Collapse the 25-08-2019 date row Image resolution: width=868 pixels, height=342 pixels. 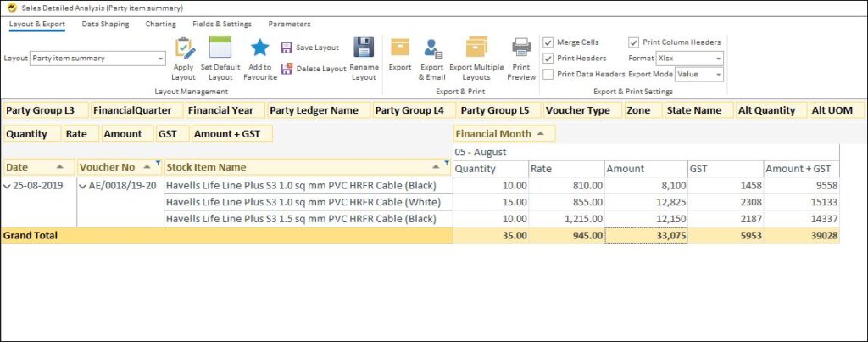pyautogui.click(x=8, y=186)
